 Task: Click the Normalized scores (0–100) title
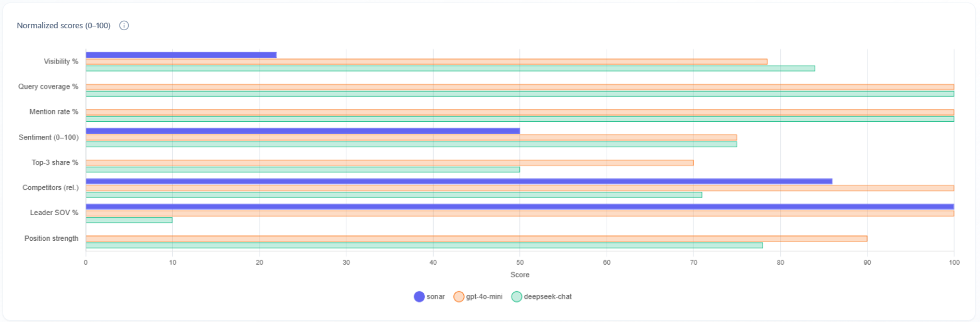pyautogui.click(x=63, y=26)
